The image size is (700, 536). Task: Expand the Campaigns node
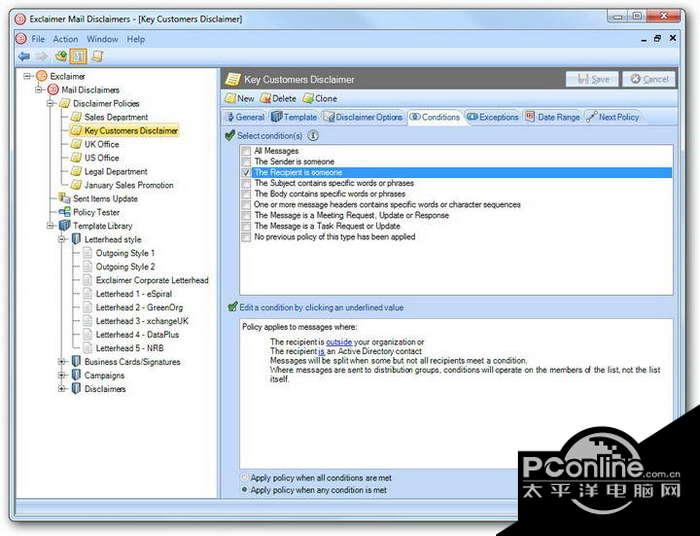(62, 375)
